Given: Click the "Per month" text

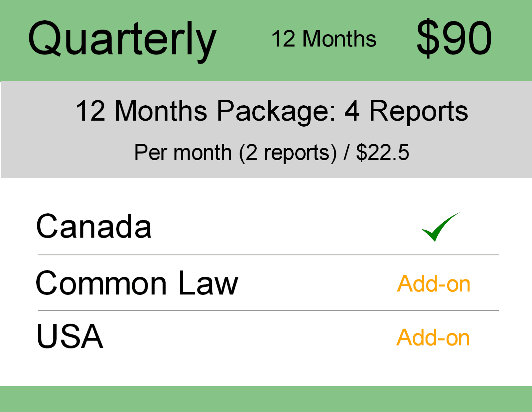Looking at the screenshot, I should pos(183,153).
